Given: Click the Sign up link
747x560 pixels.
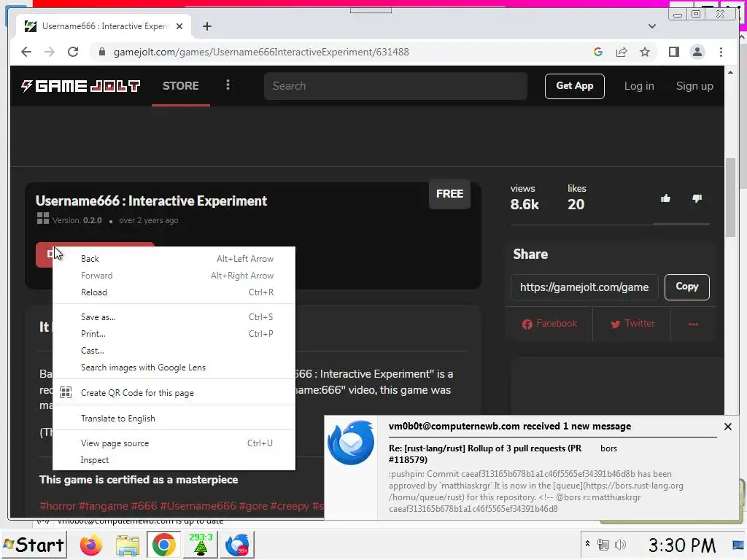Looking at the screenshot, I should [x=694, y=86].
